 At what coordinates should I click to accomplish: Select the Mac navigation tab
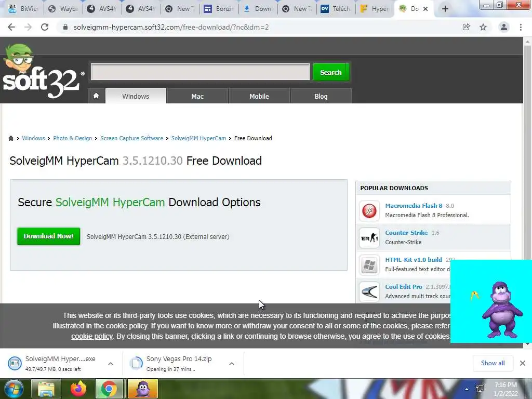pyautogui.click(x=197, y=96)
